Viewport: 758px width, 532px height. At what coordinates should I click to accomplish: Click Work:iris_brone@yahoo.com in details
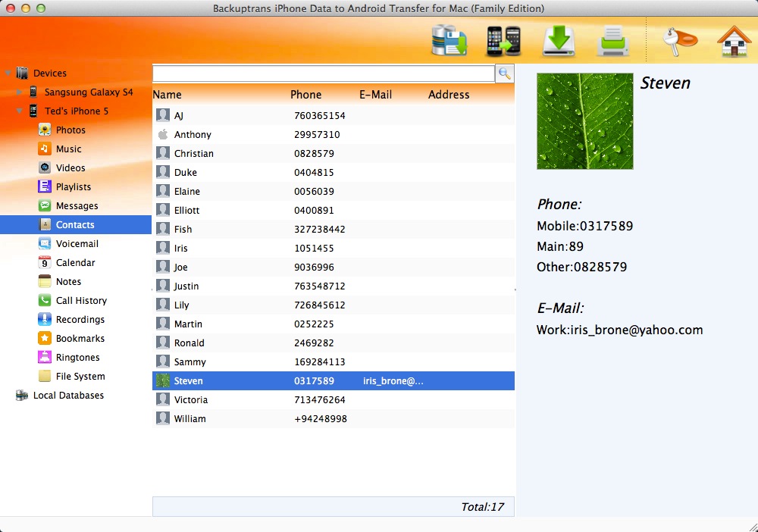coord(620,330)
